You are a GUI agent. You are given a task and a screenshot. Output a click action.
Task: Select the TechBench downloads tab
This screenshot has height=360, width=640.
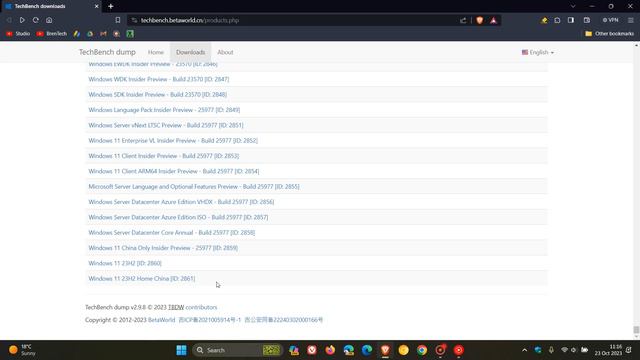(x=51, y=6)
